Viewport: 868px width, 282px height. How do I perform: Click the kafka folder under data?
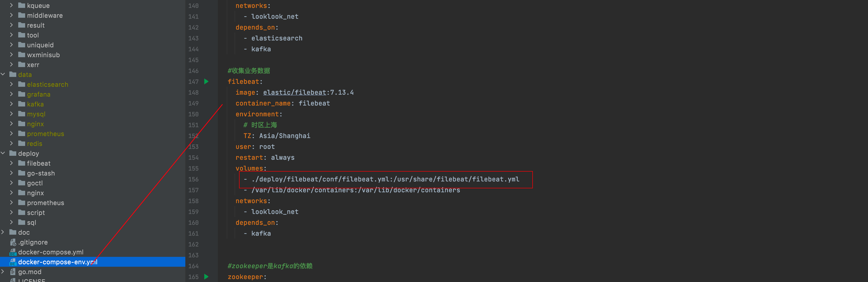[x=35, y=104]
